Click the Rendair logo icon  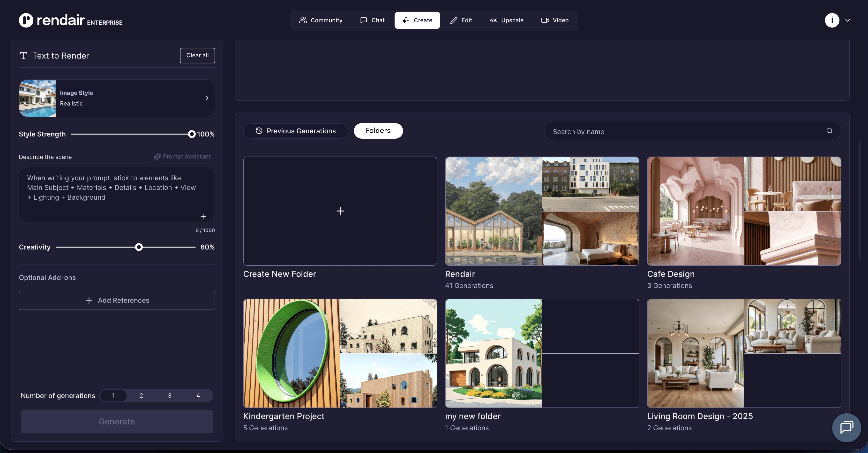pos(26,20)
